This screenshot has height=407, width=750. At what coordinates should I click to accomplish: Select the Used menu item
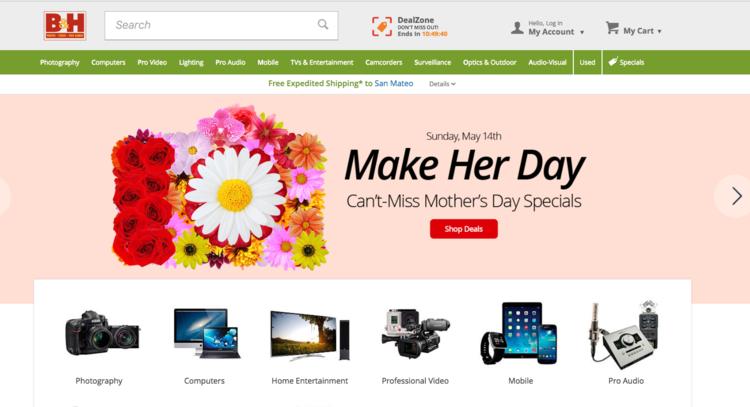click(x=587, y=62)
